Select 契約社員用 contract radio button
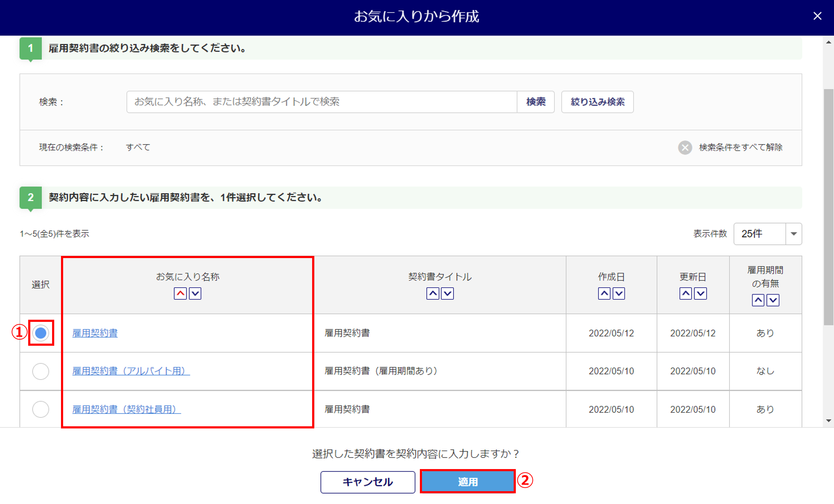Screen dimensions: 834x504 point(41,409)
